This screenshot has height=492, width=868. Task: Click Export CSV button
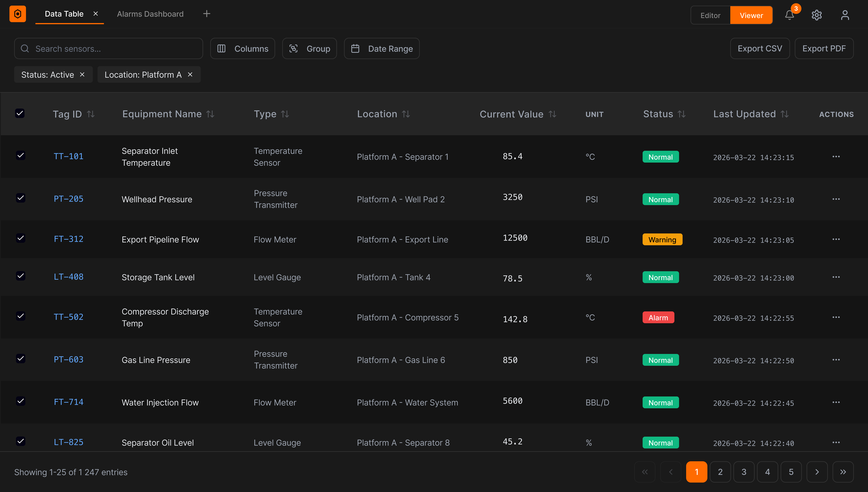(x=760, y=49)
